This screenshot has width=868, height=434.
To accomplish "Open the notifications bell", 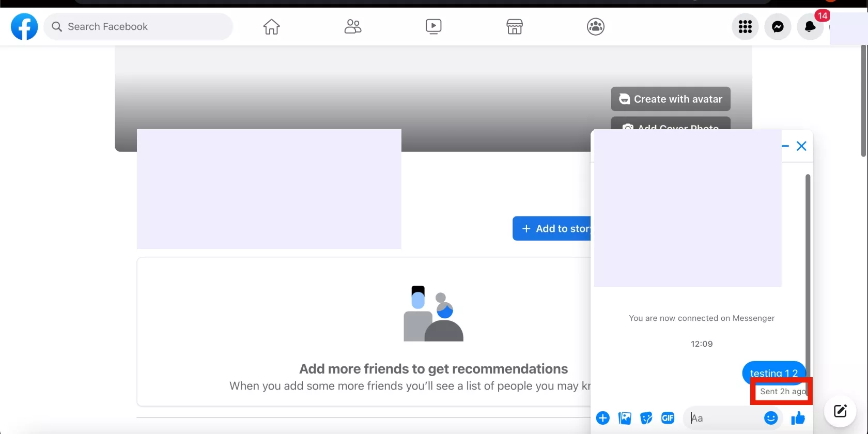I will [x=810, y=26].
